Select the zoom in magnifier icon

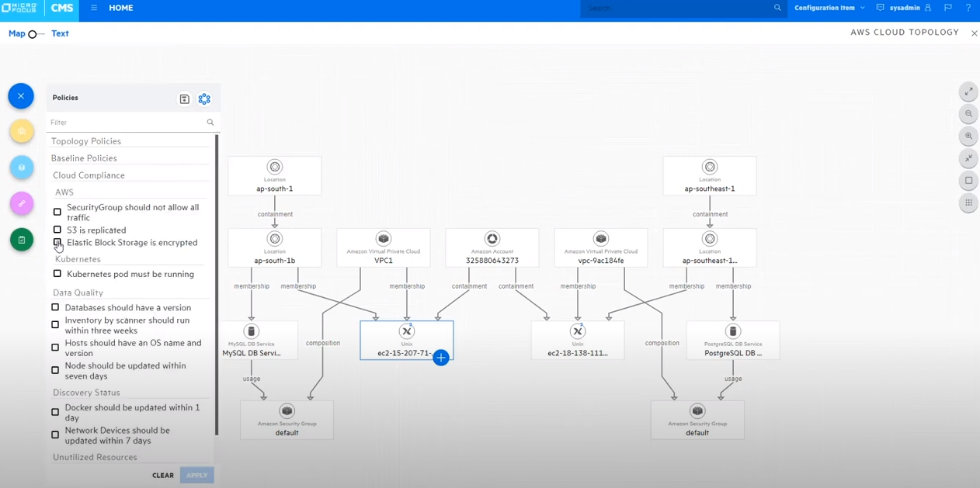[968, 136]
